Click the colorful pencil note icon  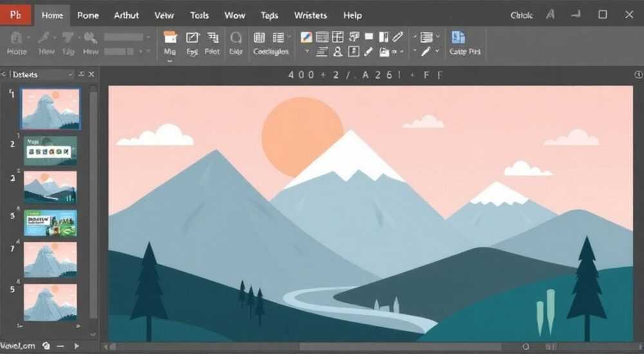(x=307, y=37)
